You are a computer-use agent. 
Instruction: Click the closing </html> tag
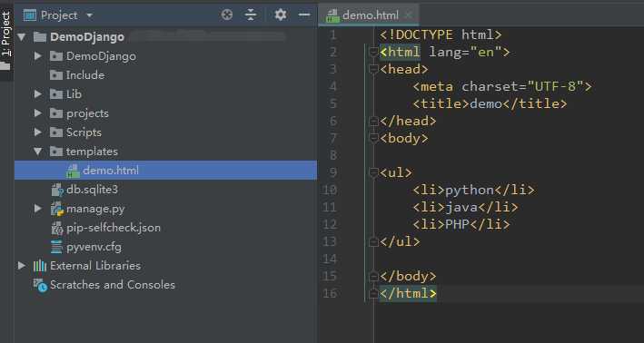pyautogui.click(x=408, y=293)
